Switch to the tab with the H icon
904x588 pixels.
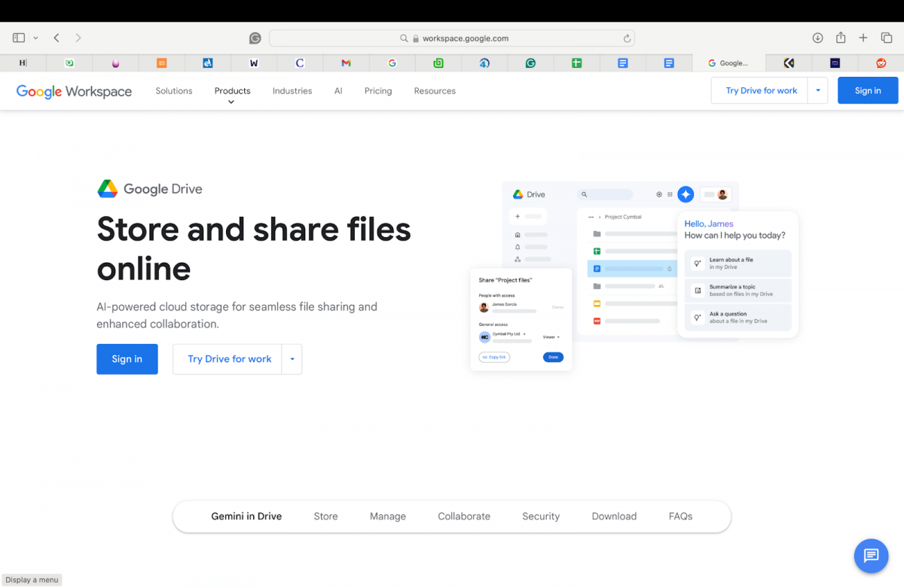(x=23, y=63)
